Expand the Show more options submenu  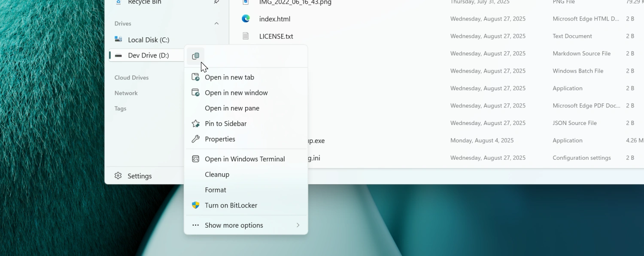click(234, 225)
